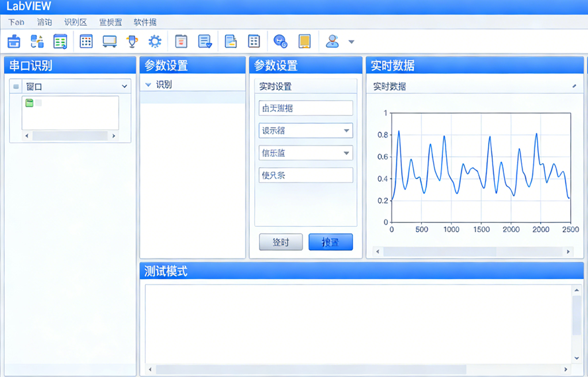
Task: Click the right arrow of 串口识别 list scrollbar
Action: coord(114,136)
